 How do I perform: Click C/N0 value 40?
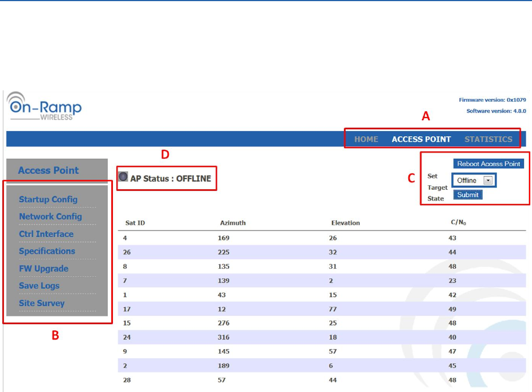452,337
